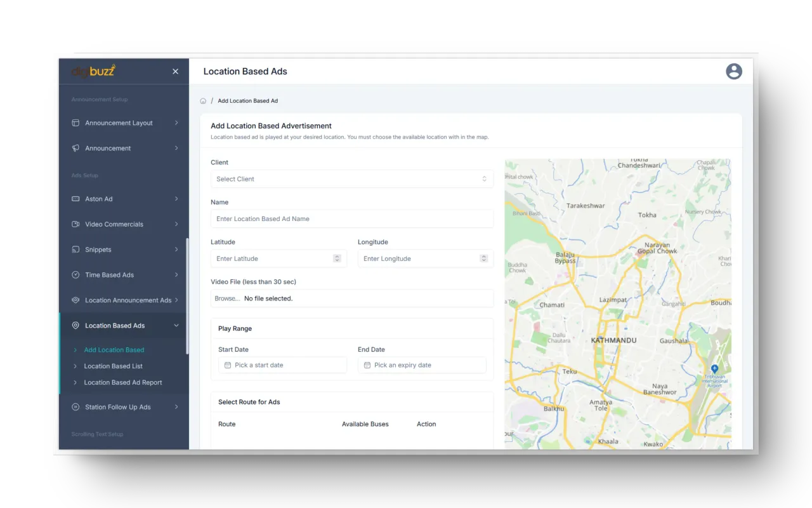Image resolution: width=812 pixels, height=508 pixels.
Task: Click the Location Announcement Ads icon
Action: coord(75,300)
